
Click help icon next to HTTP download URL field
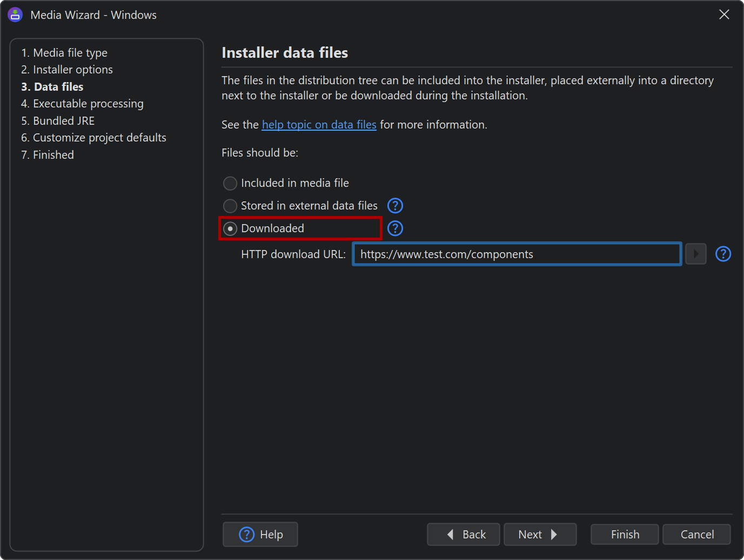pyautogui.click(x=723, y=254)
